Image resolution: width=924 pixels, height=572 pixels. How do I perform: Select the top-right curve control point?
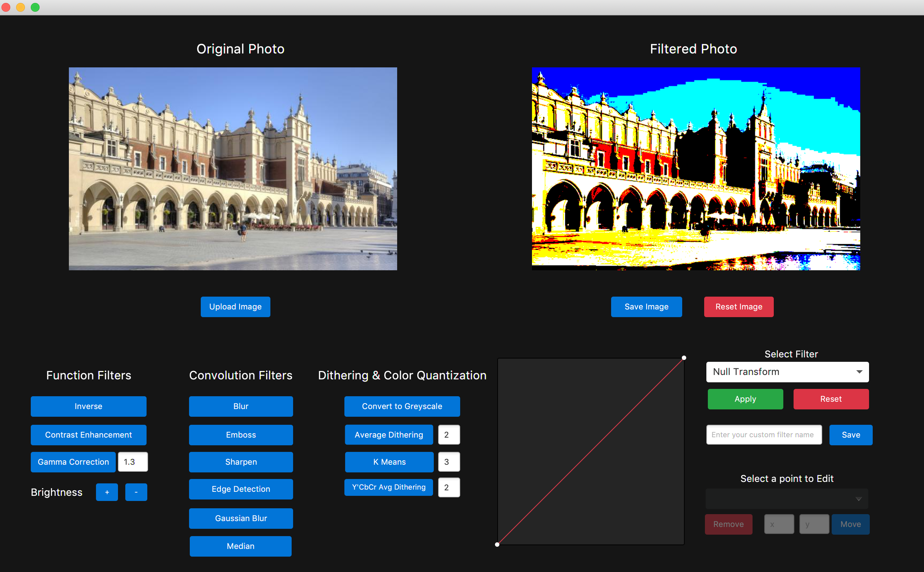[684, 358]
